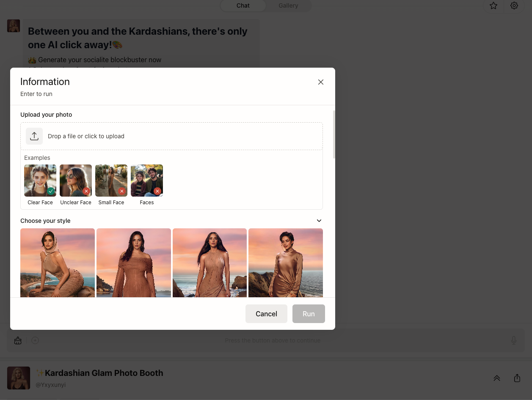
Task: Click the red X badge on Faces
Action: pos(157,191)
